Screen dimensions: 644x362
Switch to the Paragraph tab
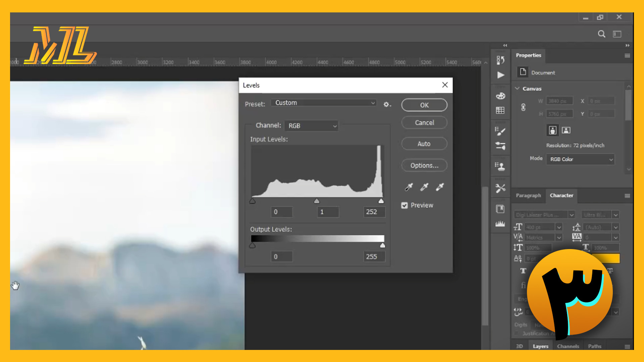tap(528, 195)
